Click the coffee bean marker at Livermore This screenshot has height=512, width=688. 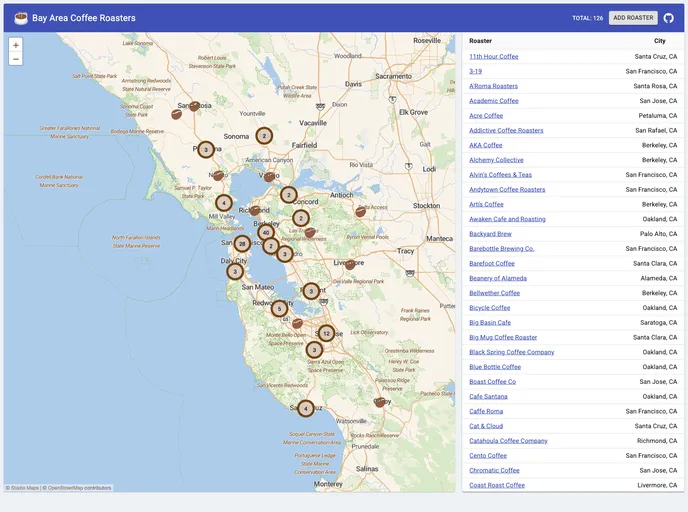[x=350, y=265]
